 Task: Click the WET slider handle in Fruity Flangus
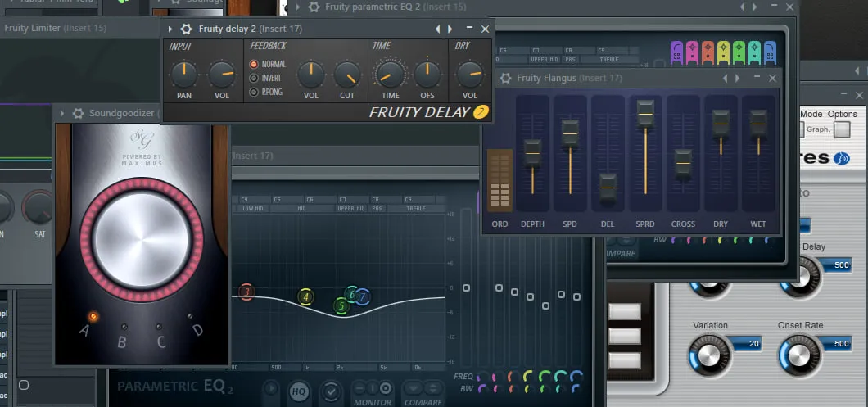point(758,124)
